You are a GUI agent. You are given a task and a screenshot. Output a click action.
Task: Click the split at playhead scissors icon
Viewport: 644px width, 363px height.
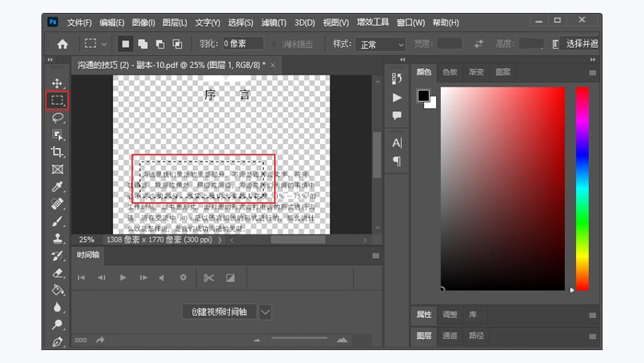tap(209, 278)
